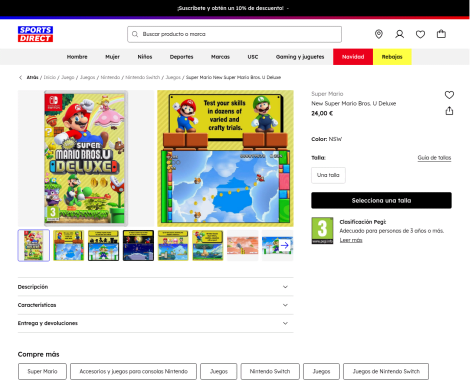
Task: Expand Entrega y devoluciones section
Action: (155, 323)
